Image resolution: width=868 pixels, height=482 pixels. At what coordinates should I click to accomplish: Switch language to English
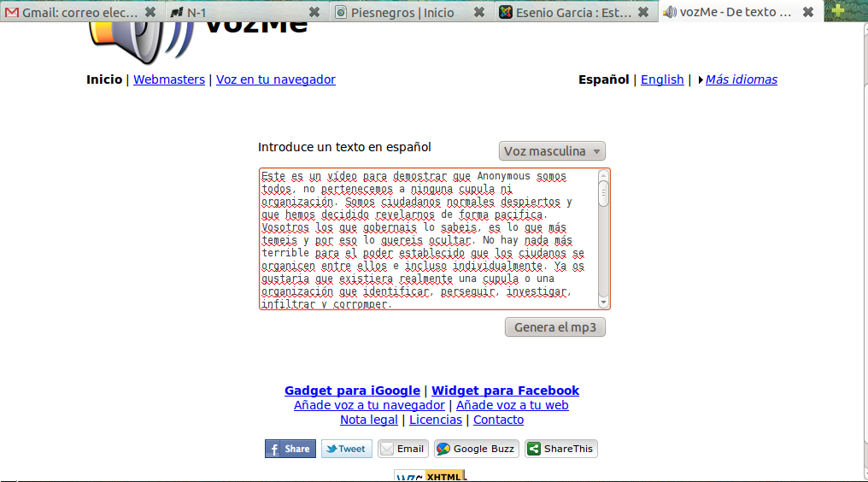point(662,79)
